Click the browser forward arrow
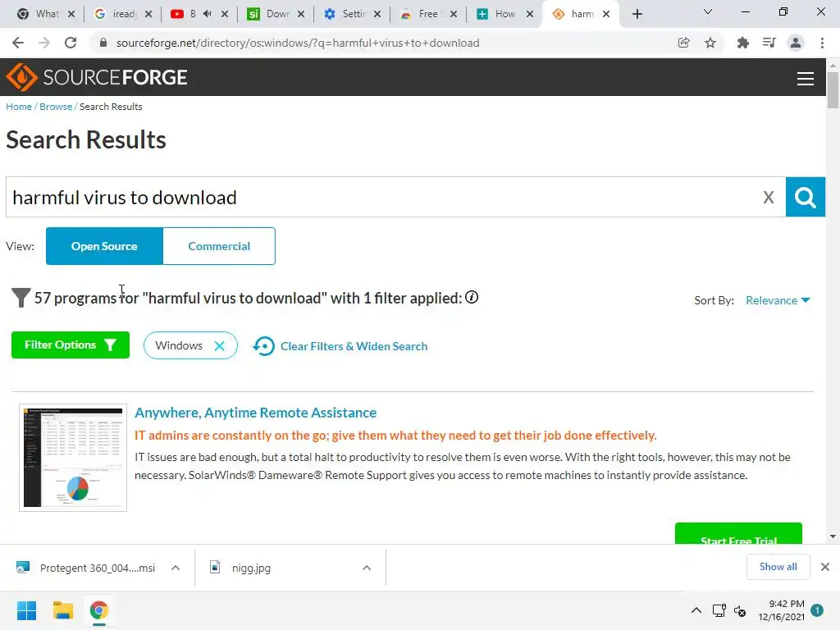 point(44,43)
